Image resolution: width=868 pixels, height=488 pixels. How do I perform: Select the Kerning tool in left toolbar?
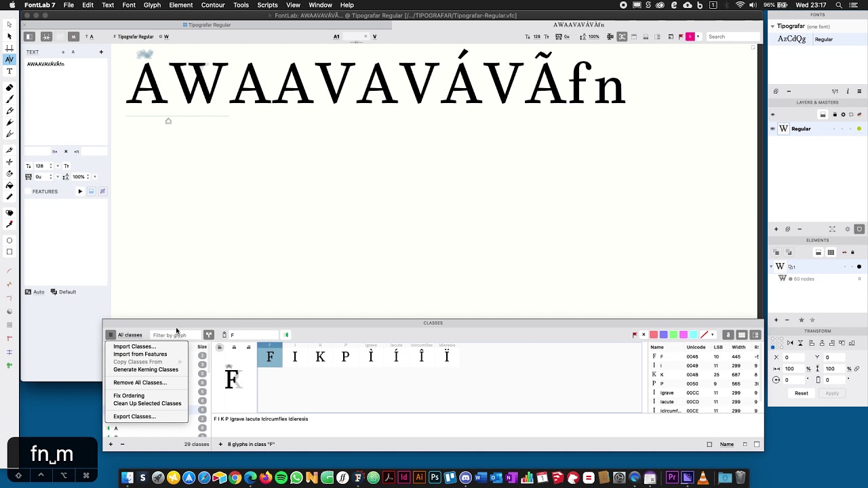coord(9,59)
